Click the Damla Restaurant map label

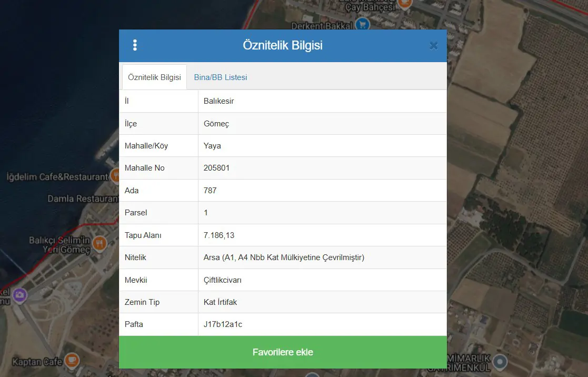tap(83, 199)
